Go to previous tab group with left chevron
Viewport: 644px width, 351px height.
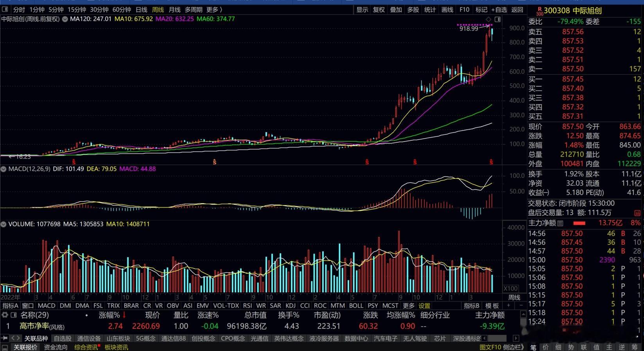[x=13, y=338]
